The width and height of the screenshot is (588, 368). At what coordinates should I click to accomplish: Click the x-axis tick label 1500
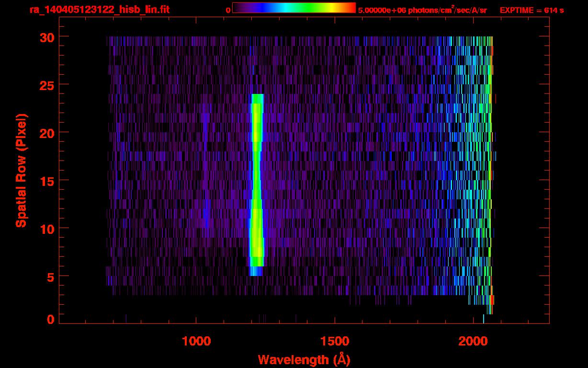[335, 341]
